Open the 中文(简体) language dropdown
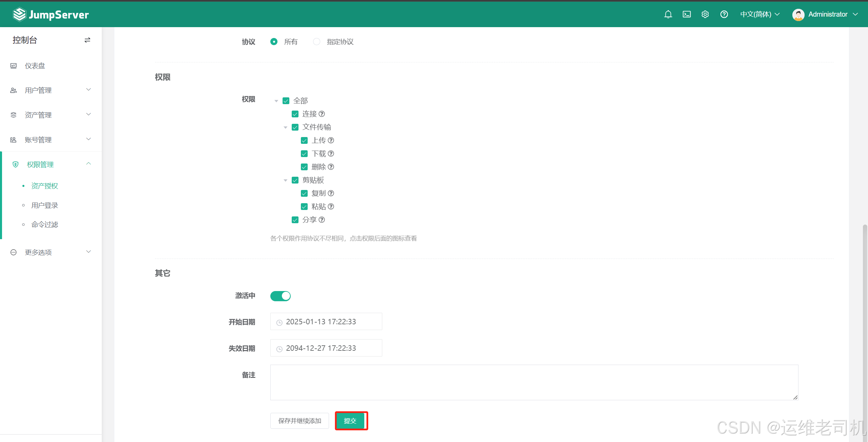 pos(760,14)
